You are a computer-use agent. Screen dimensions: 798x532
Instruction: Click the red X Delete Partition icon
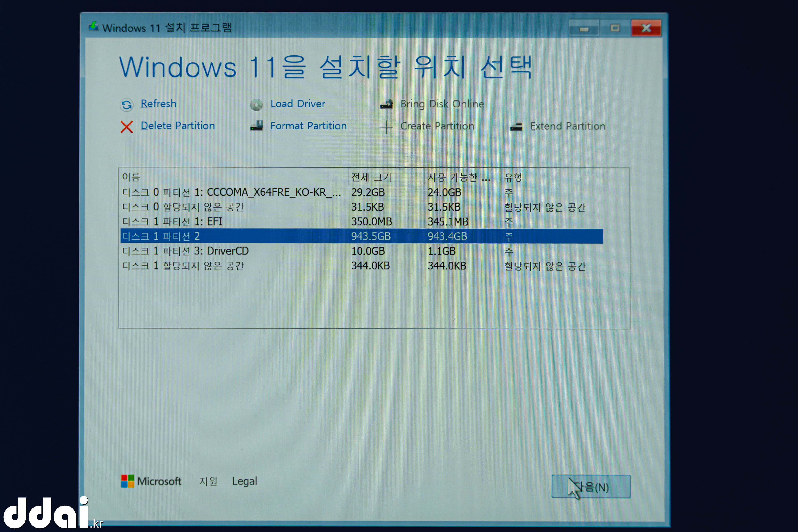click(126, 127)
